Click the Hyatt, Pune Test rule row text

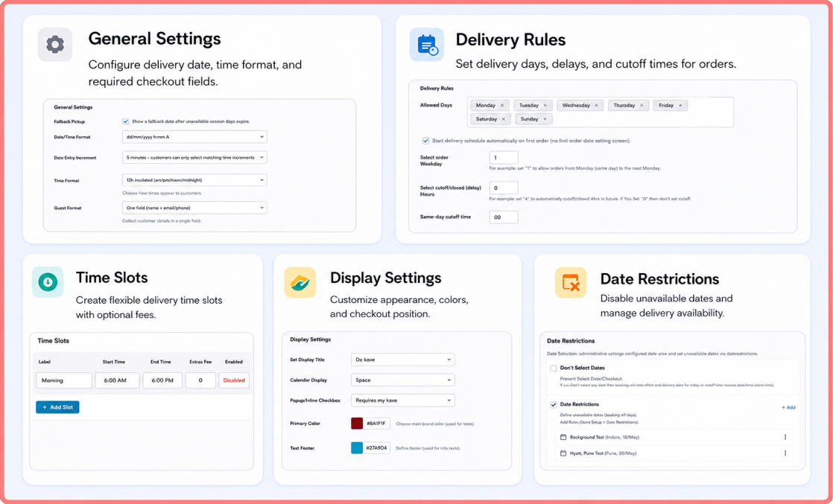pos(603,453)
